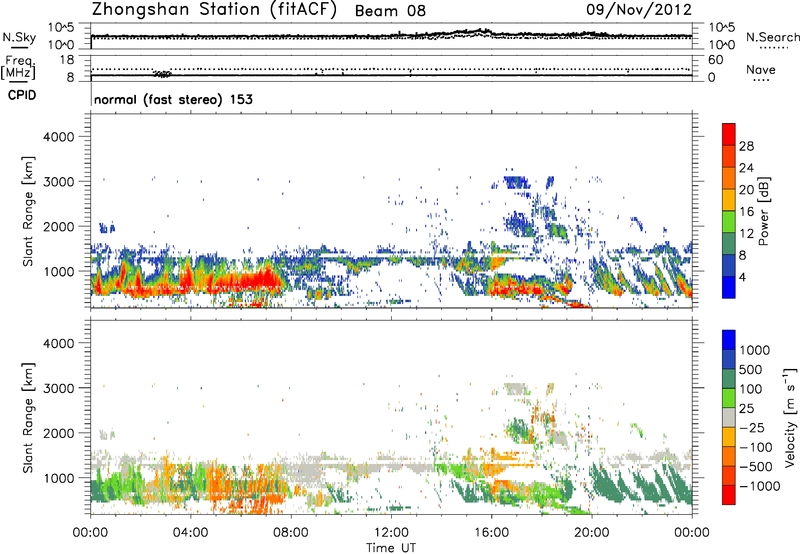Click the 500 label on Velocity colorbar

pyautogui.click(x=751, y=369)
